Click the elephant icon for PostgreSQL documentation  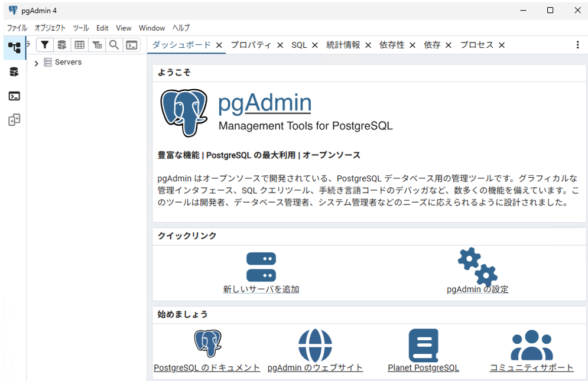(x=207, y=343)
